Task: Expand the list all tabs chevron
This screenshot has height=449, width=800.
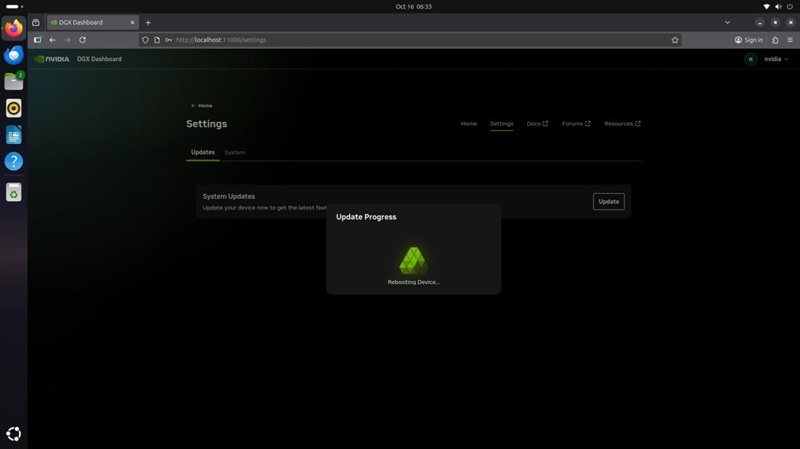Action: (727, 22)
